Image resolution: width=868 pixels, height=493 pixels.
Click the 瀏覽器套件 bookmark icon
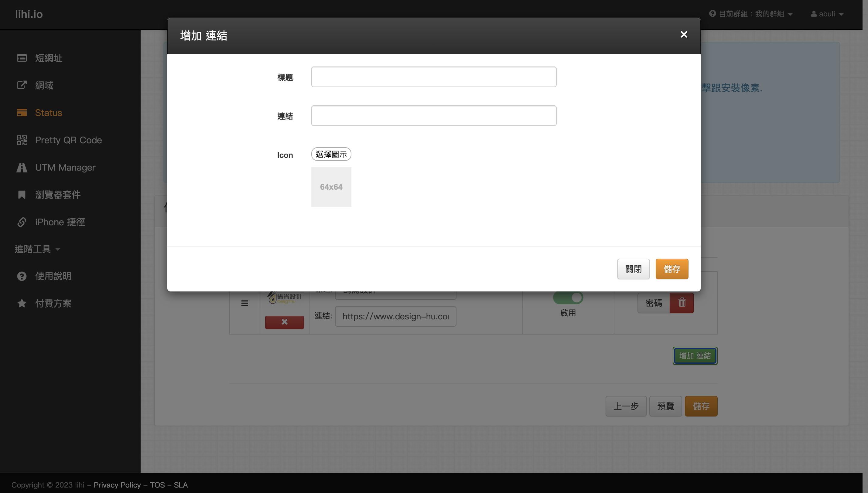pos(22,195)
